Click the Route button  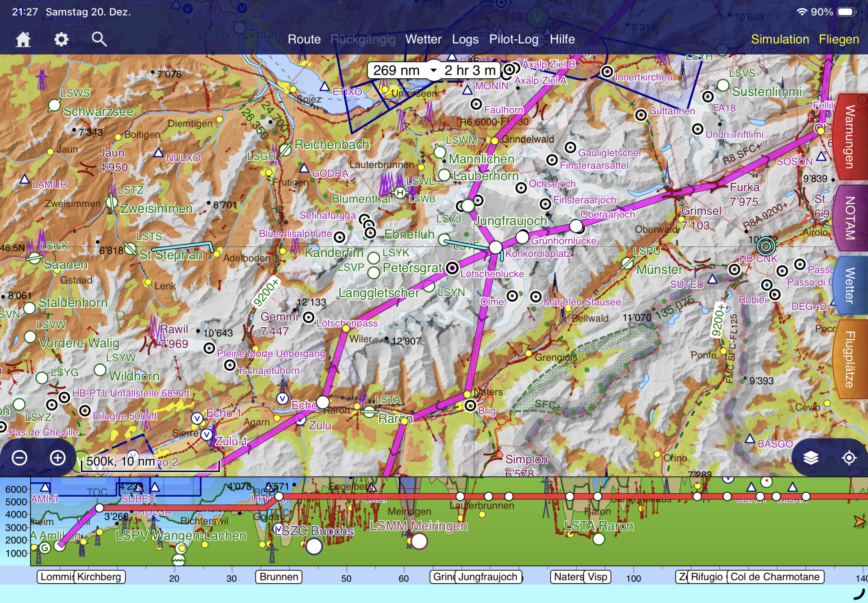304,39
